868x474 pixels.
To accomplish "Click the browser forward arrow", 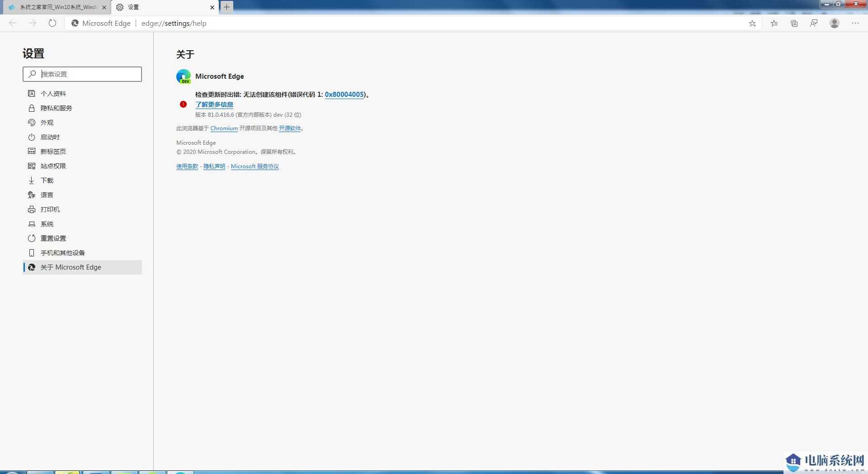I will pyautogui.click(x=33, y=23).
